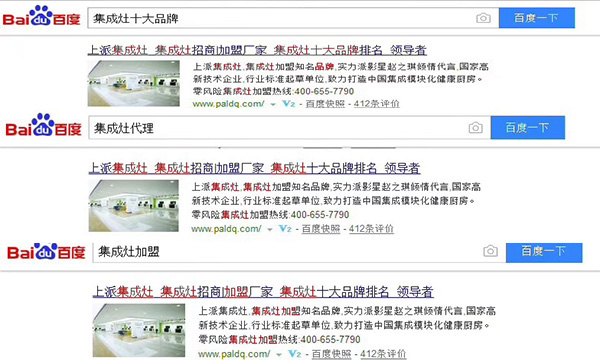Click the V2 badge in the 集成灶代理 result
600x360 pixels.
click(285, 229)
